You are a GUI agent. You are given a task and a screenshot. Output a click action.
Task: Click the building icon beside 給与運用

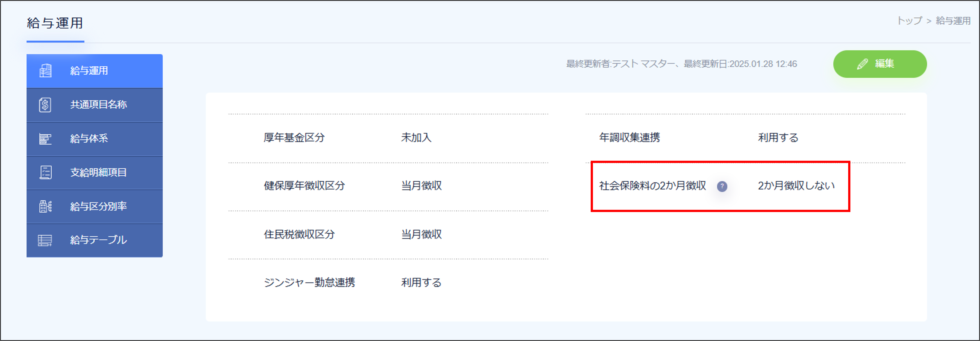[45, 71]
